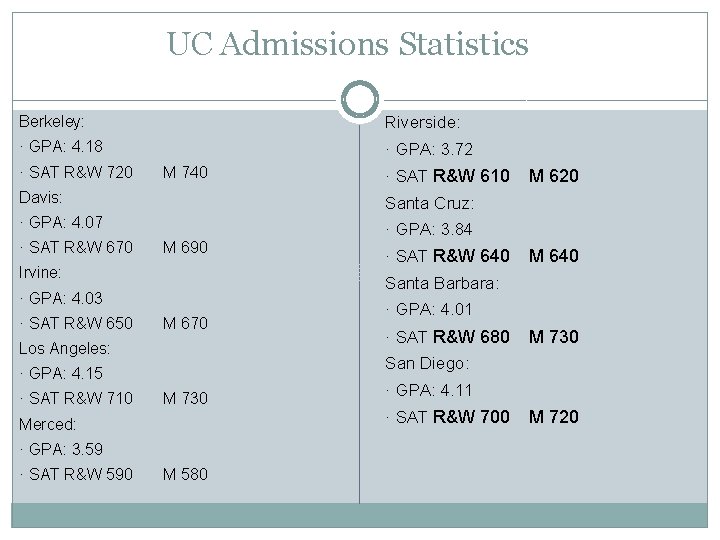Image resolution: width=720 pixels, height=540 pixels.
Task: Select the Merced heading
Action: point(47,424)
